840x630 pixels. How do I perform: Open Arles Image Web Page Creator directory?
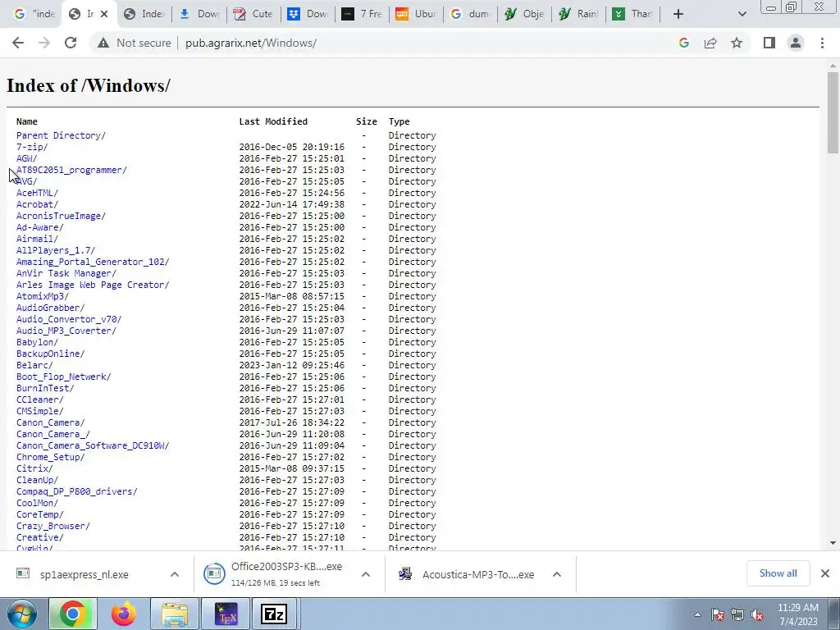point(92,285)
